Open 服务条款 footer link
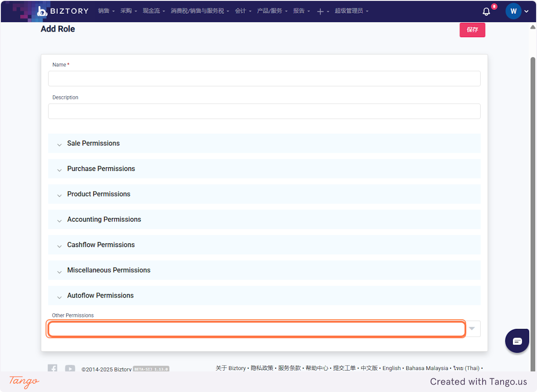537x392 pixels. (x=290, y=368)
